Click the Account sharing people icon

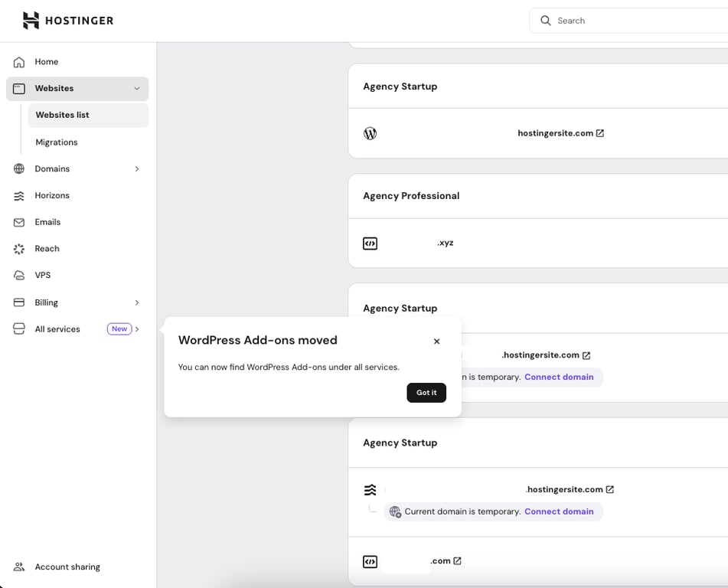pos(19,567)
